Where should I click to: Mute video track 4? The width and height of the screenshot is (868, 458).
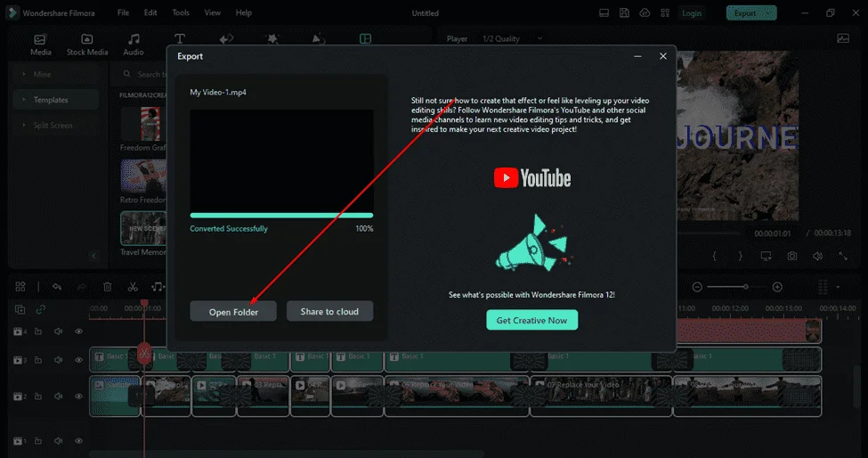point(58,331)
